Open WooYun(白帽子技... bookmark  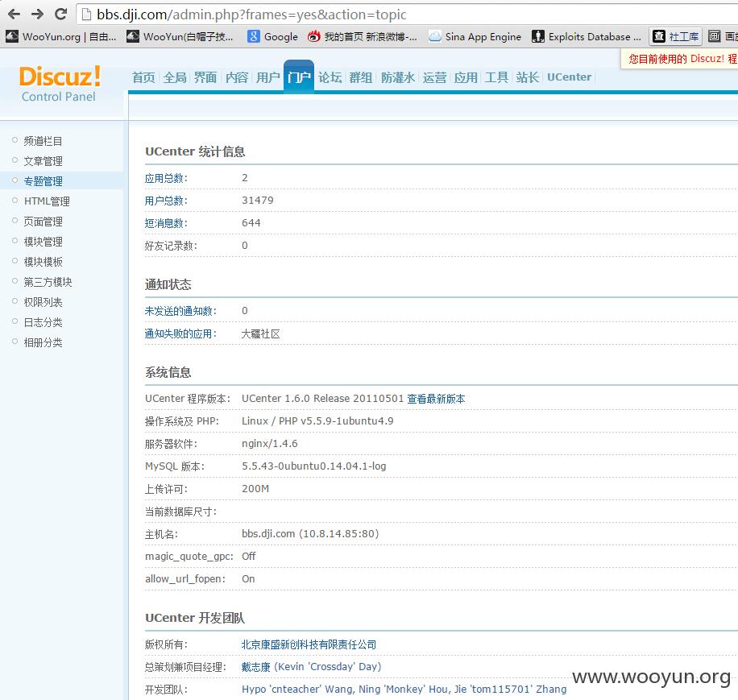(180, 37)
